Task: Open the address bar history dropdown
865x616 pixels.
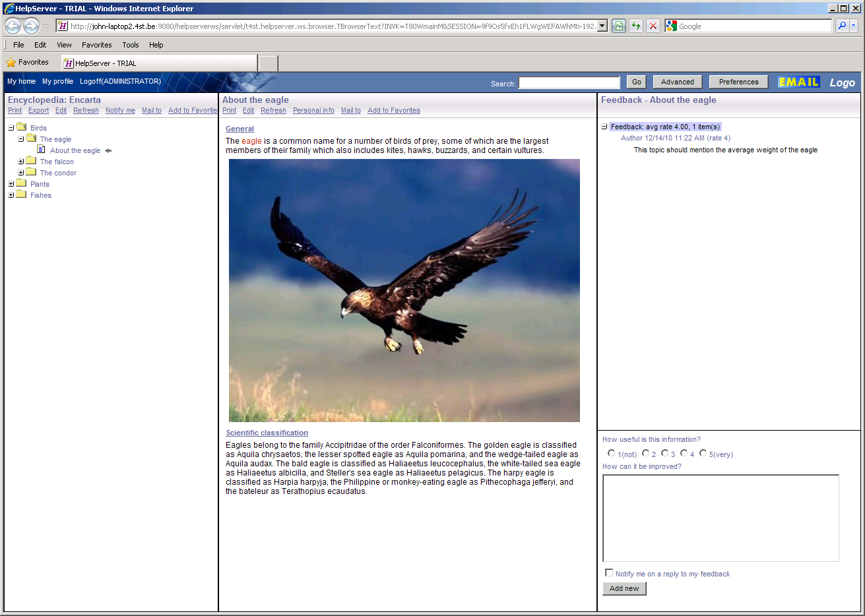Action: coord(602,26)
